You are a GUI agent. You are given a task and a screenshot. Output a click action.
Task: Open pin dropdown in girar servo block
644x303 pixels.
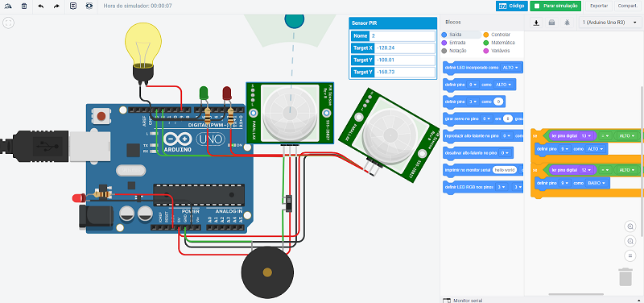[x=487, y=118]
